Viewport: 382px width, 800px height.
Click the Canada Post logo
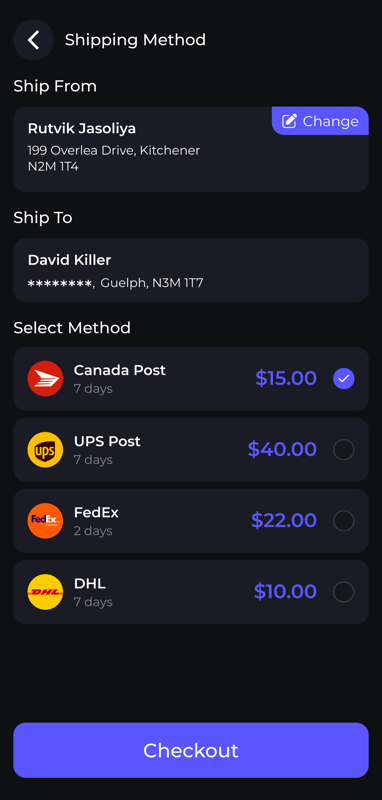[45, 379]
